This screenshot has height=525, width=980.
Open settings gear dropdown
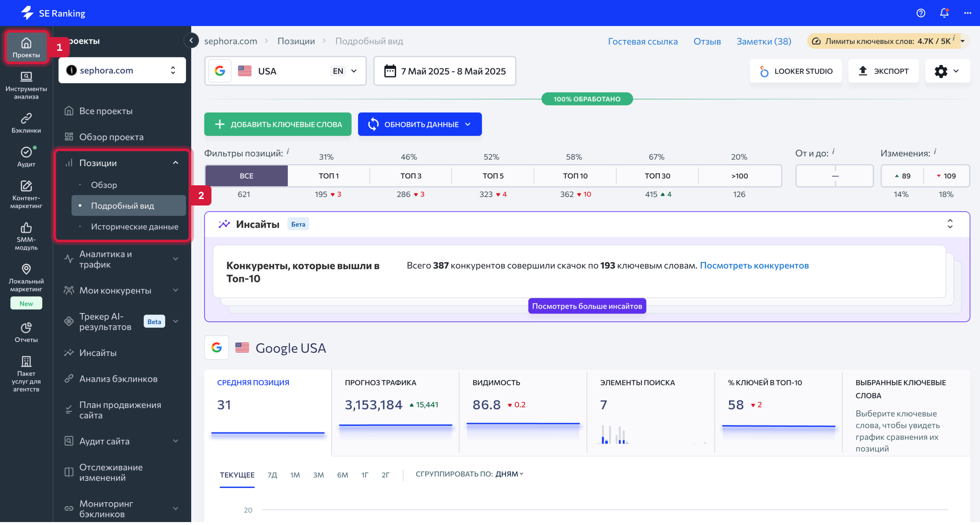tap(947, 71)
